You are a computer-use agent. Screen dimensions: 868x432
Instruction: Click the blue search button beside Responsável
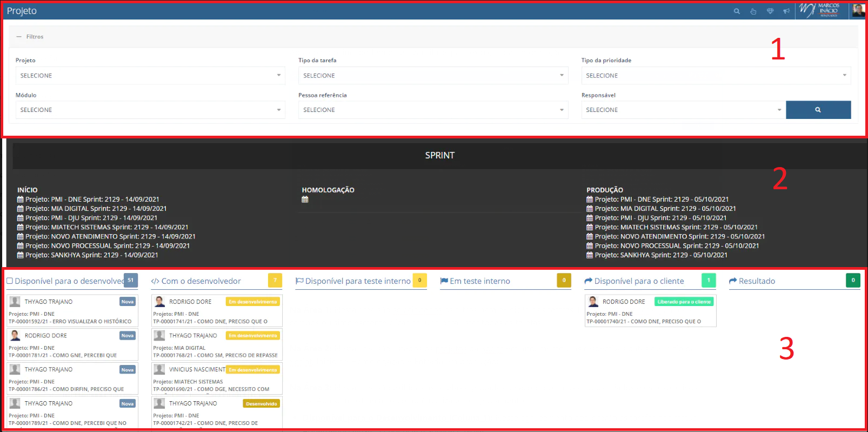pos(818,110)
